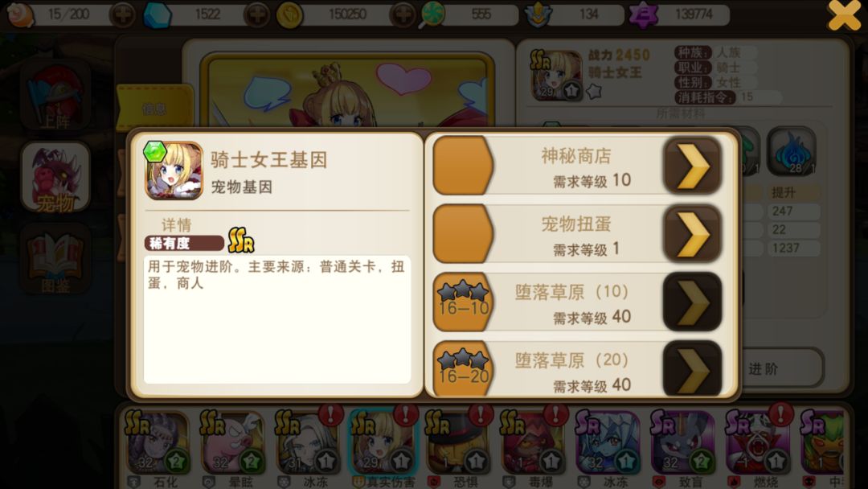Viewport: 868px width, 489px height.
Task: Click the blue flame material icon
Action: point(792,151)
